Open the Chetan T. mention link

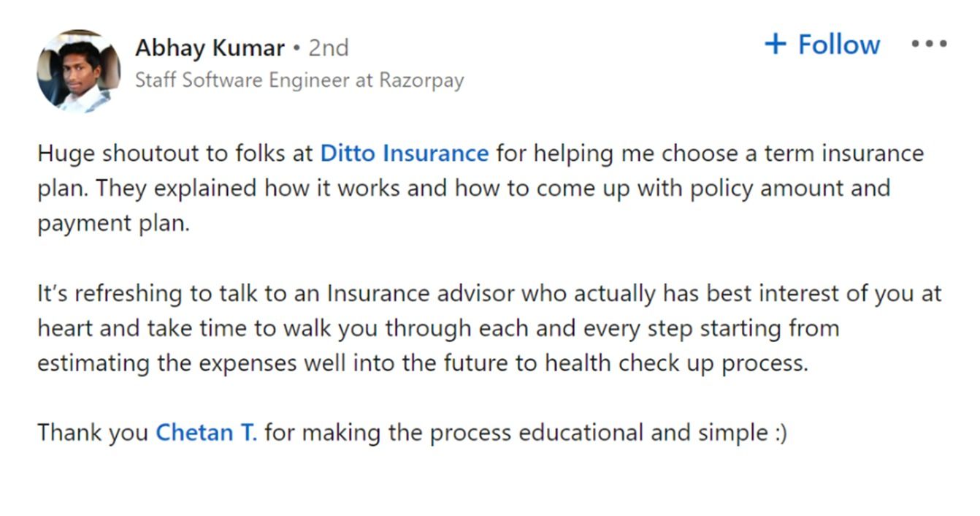pos(207,433)
